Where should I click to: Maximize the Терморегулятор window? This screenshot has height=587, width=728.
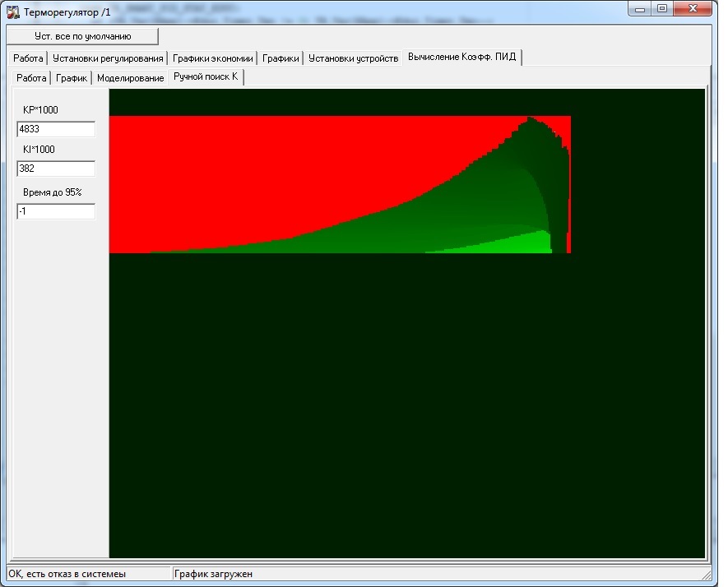662,9
